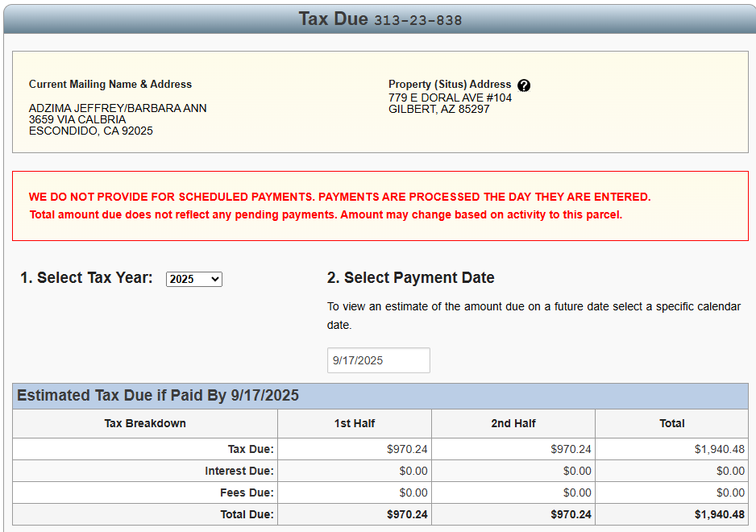Click the help icon beside Property Address
The height and width of the screenshot is (532, 756).
524,85
